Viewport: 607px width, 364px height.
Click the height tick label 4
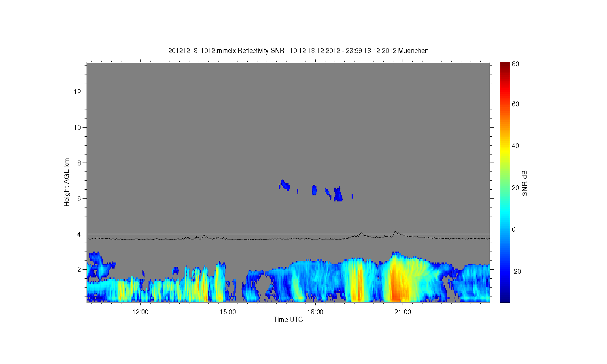point(79,234)
